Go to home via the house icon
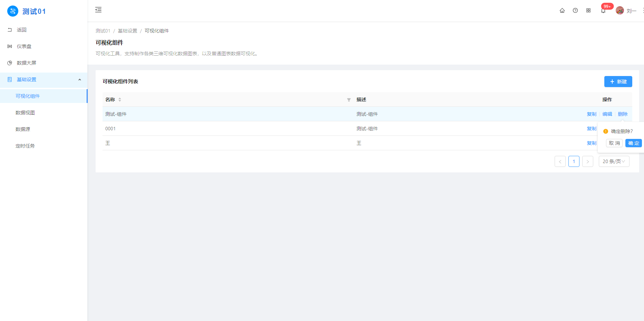644x321 pixels. click(x=562, y=11)
